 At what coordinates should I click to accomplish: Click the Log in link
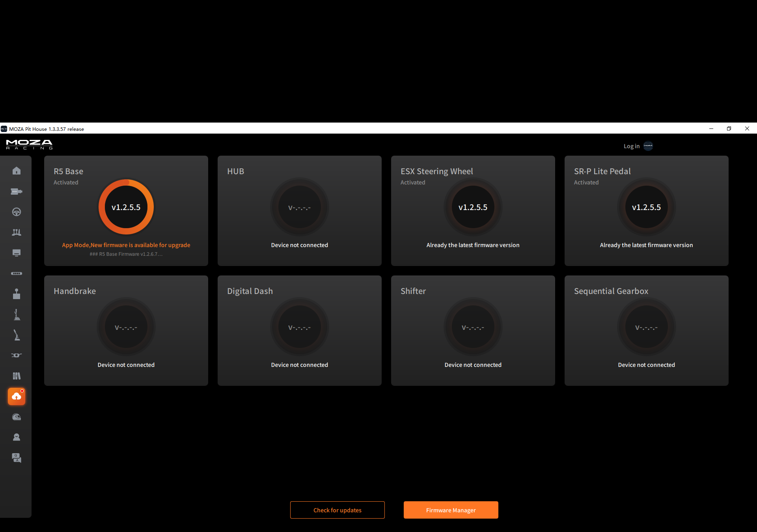(631, 146)
